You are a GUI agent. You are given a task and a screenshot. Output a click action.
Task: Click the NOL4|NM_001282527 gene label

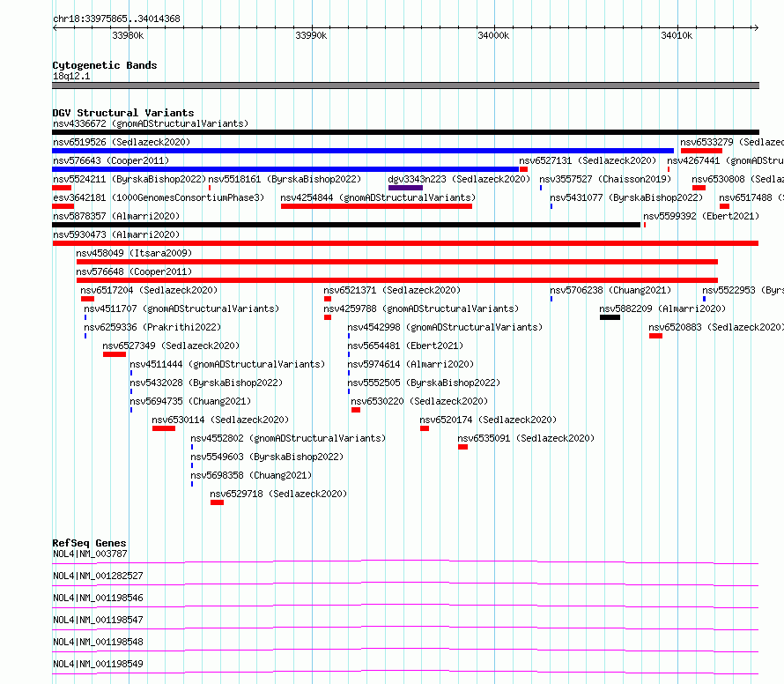click(98, 576)
